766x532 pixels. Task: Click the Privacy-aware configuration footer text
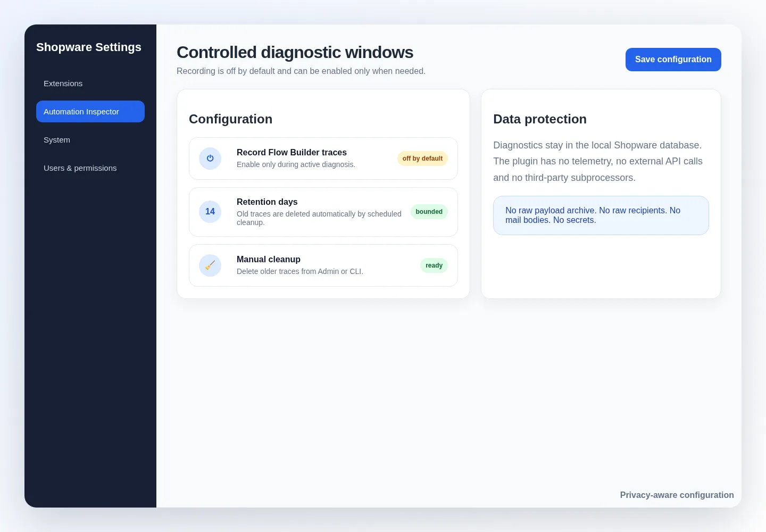click(677, 495)
